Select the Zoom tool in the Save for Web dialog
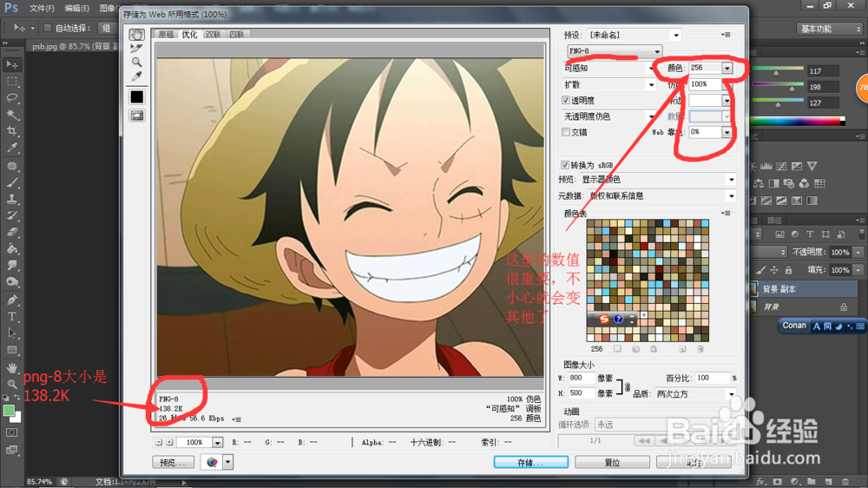The image size is (868, 488). click(137, 62)
